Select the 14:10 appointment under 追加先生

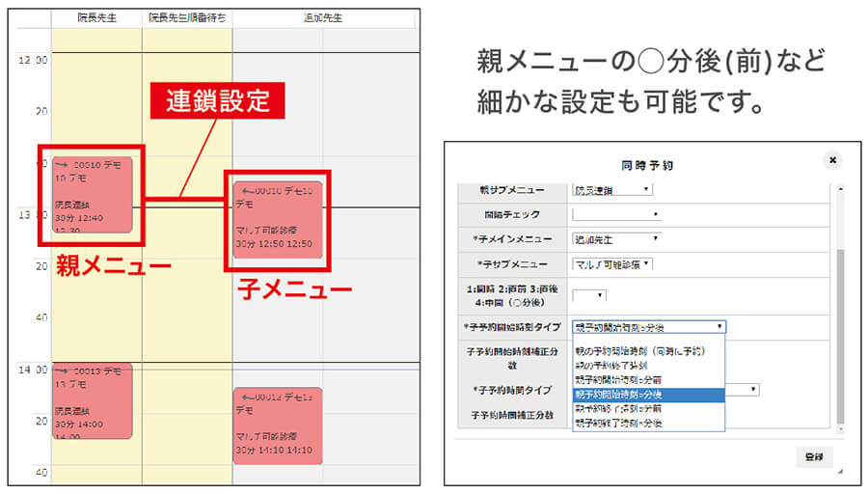pos(278,426)
